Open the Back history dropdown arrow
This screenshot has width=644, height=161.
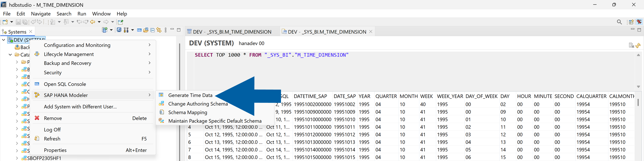[99, 22]
